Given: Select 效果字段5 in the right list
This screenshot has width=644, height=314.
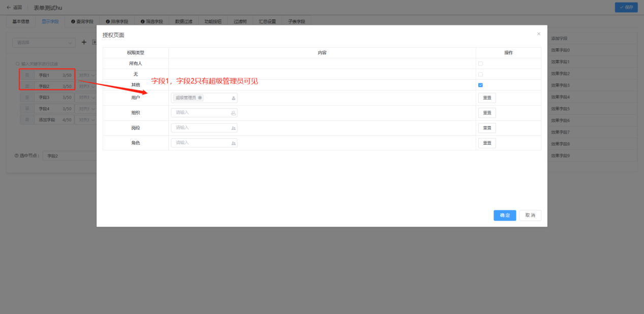Looking at the screenshot, I should click(592, 109).
